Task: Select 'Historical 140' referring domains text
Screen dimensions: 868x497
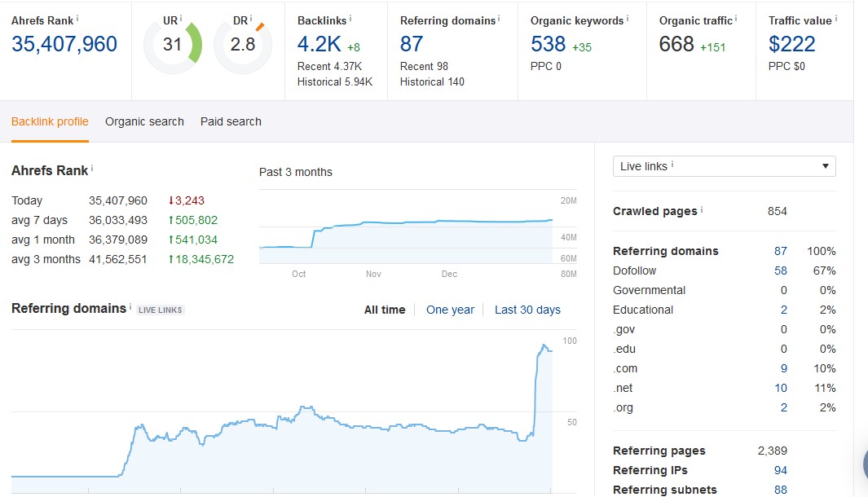Action: [432, 82]
